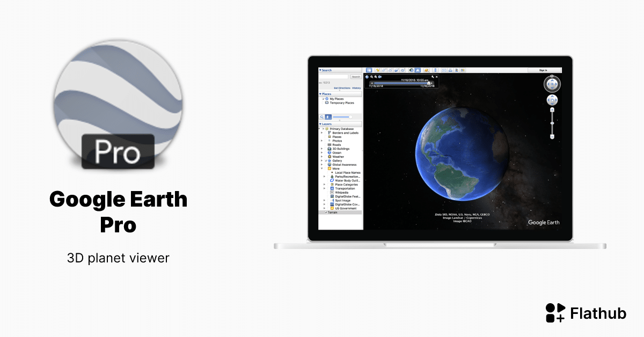
Task: Click the Show Ruler toolbar icon
Action: pyautogui.click(x=436, y=70)
